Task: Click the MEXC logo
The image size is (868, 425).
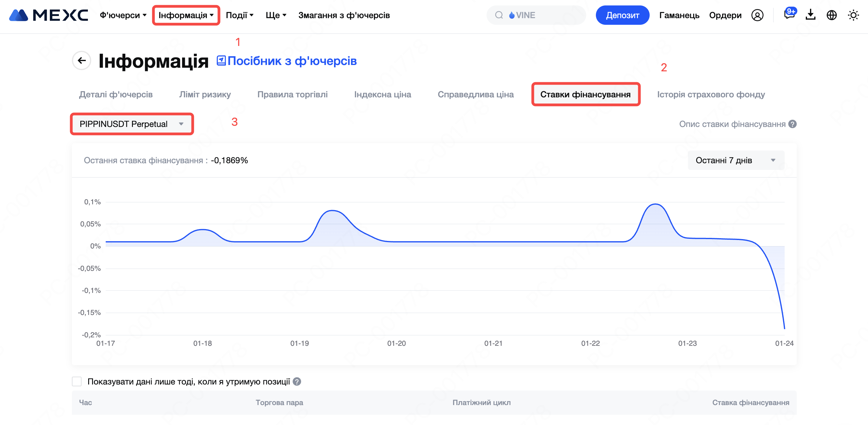Action: click(x=48, y=15)
